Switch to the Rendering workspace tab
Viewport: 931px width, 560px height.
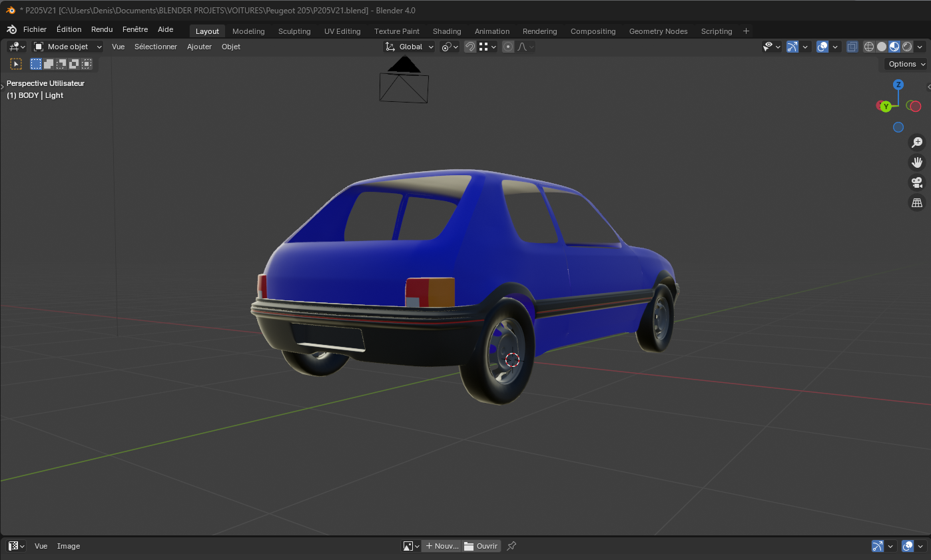tap(540, 31)
